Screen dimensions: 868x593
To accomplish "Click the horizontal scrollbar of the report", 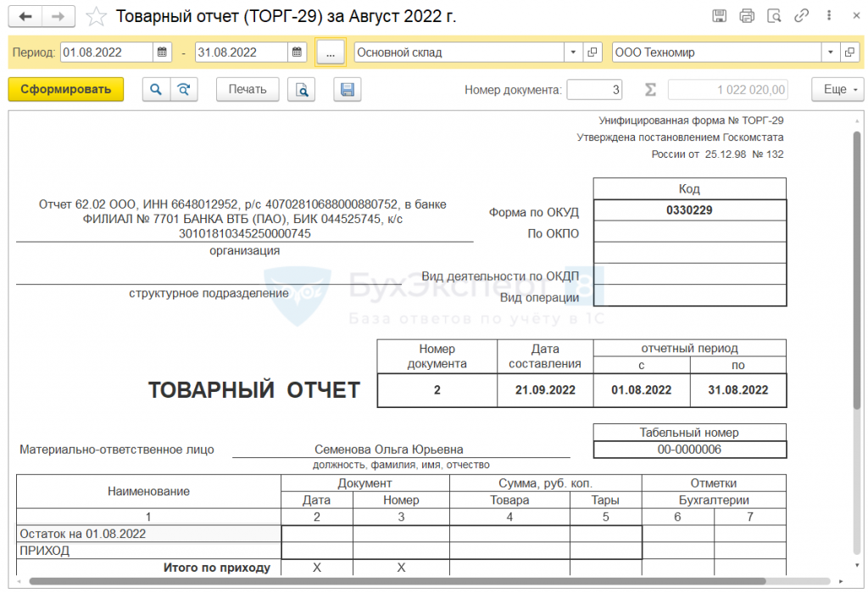I will [397, 581].
